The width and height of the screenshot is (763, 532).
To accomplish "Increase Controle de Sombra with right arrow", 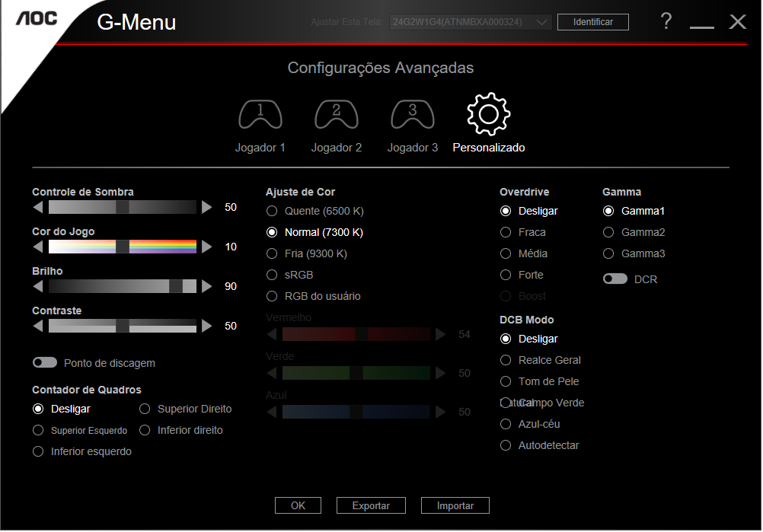I will 207,207.
